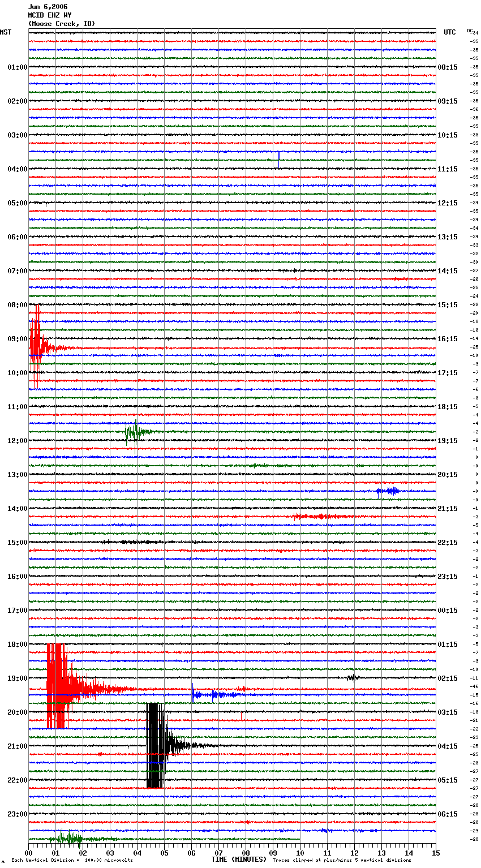Click the 'MST' axis header
Screen dimensions: 481x868
[x=6, y=32]
